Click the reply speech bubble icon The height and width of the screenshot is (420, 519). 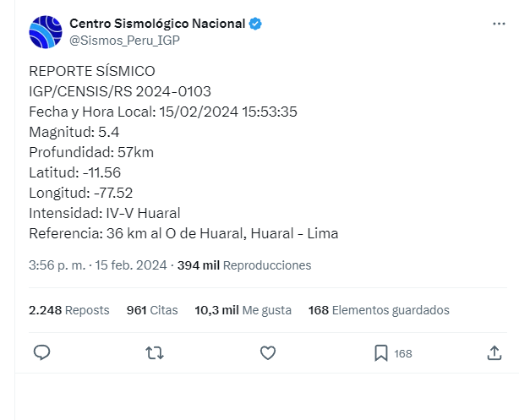[x=42, y=353]
